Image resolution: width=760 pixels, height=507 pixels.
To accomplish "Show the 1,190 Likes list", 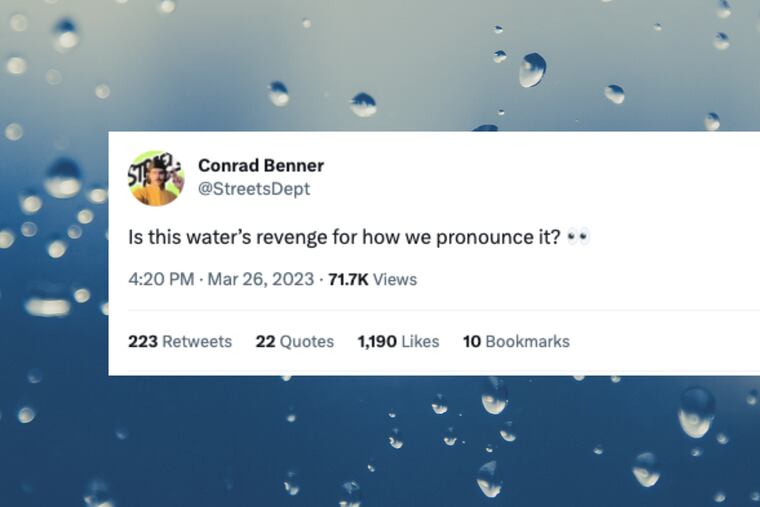I will click(398, 341).
